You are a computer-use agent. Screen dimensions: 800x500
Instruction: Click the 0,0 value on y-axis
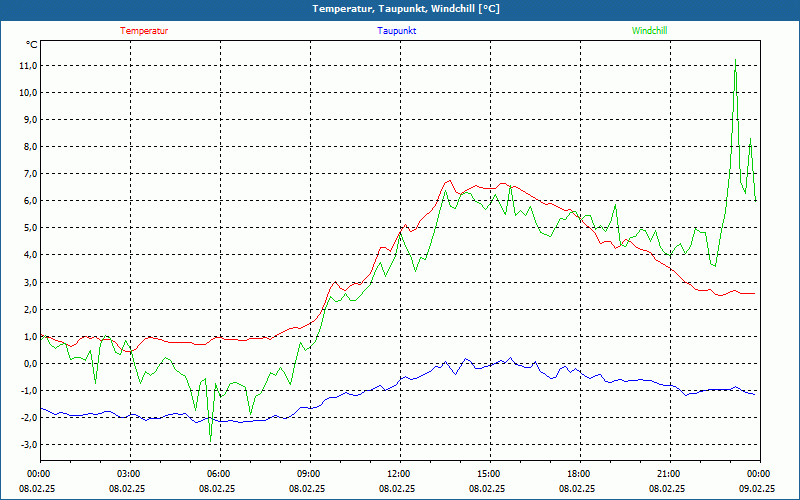[29, 363]
